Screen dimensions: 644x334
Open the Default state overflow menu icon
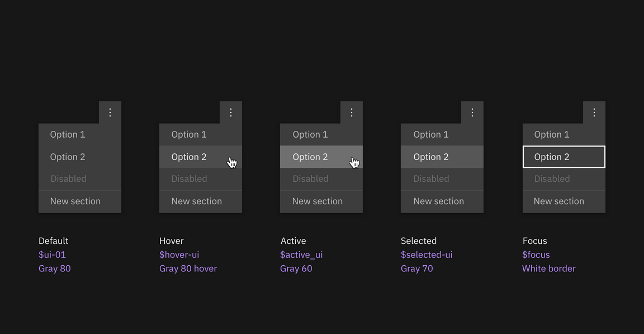pos(110,112)
